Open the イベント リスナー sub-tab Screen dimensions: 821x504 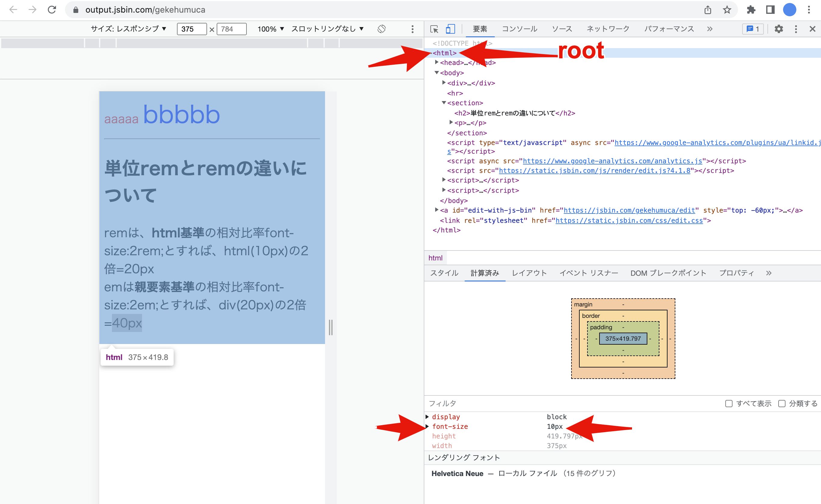(588, 273)
